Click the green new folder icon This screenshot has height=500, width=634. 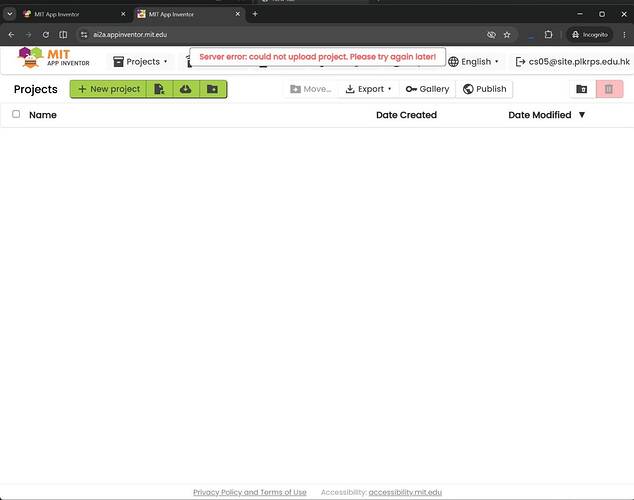point(213,89)
